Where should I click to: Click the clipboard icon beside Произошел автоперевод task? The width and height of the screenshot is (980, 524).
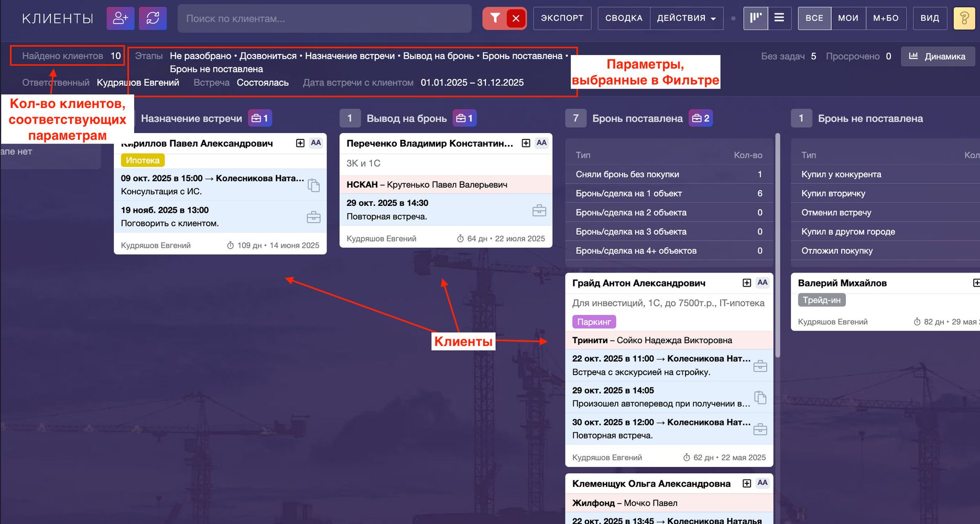click(x=760, y=397)
